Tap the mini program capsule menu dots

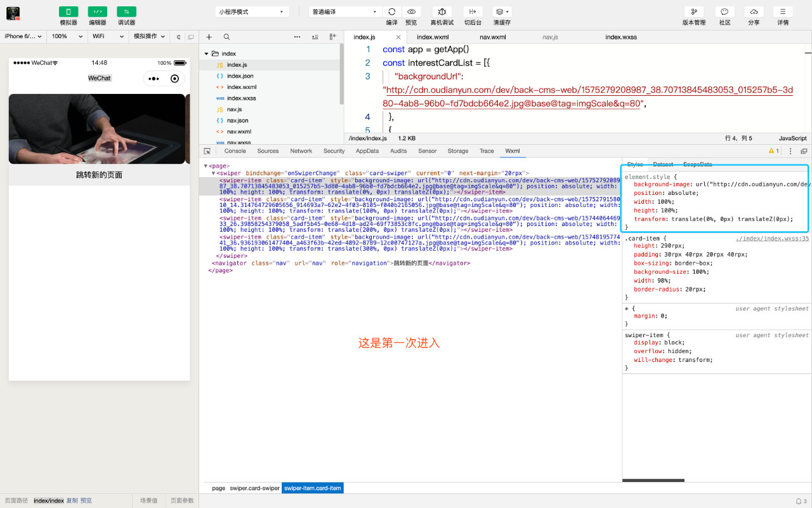pos(154,79)
